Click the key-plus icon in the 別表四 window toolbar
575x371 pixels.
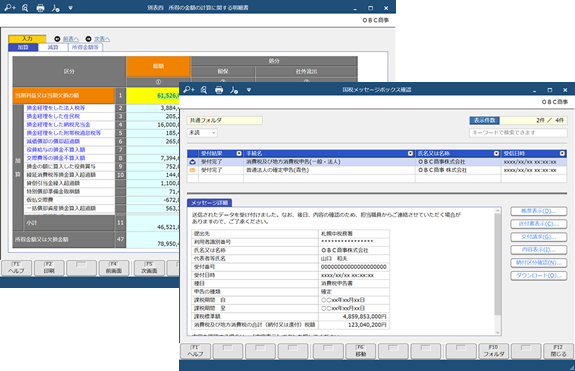[10, 8]
